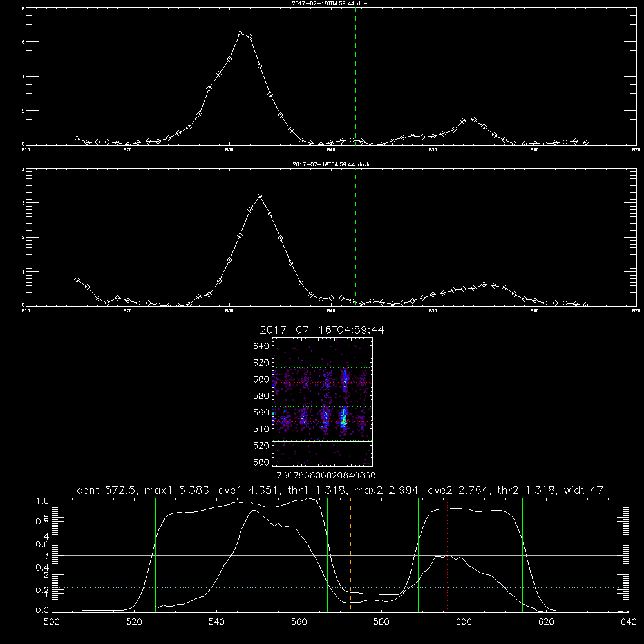Click the left green dashed line in dusk plot
Image resolution: width=644 pixels, height=644 pixels.
pyautogui.click(x=205, y=237)
